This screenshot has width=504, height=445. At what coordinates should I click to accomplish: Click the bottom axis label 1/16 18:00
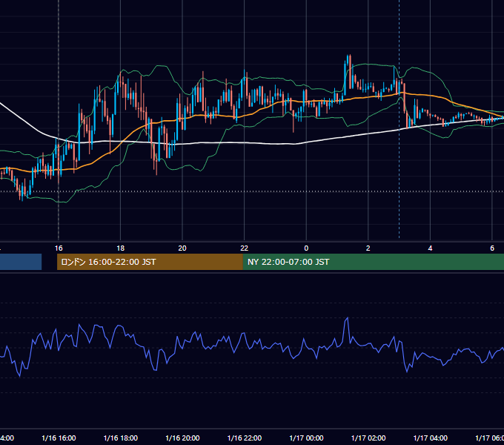coord(121,438)
